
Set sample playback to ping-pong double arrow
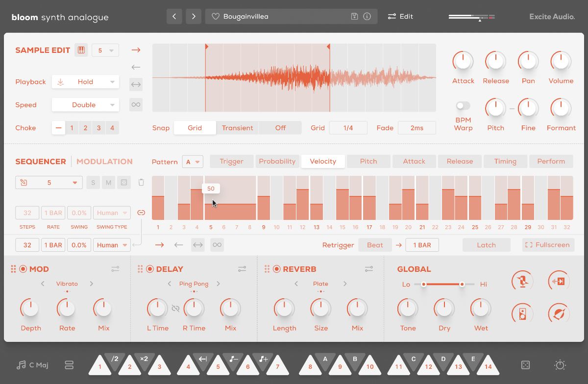click(136, 85)
